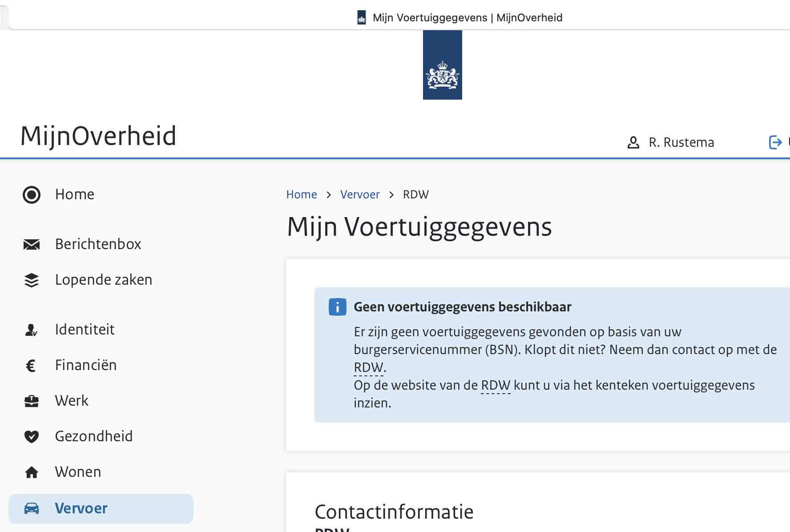Go to Home via breadcrumb link
This screenshot has height=532, width=790.
[x=302, y=194]
